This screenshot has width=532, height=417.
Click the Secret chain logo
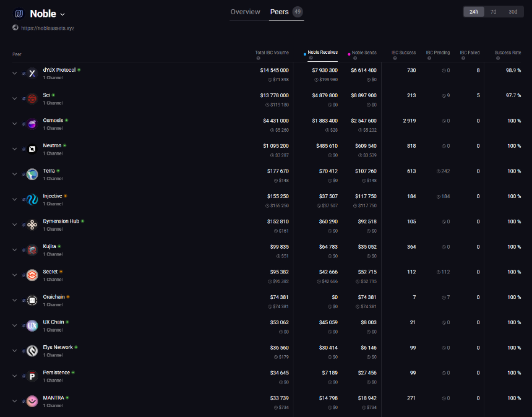click(32, 275)
